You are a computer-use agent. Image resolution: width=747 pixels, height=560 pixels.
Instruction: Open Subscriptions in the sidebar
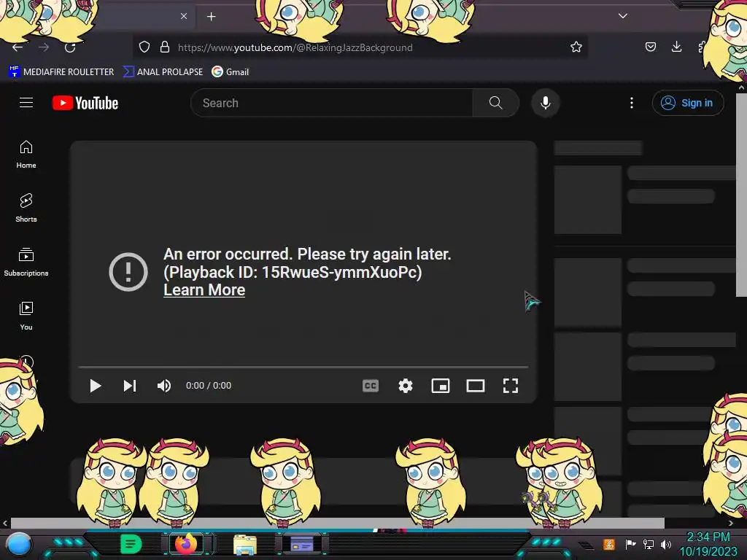(26, 262)
